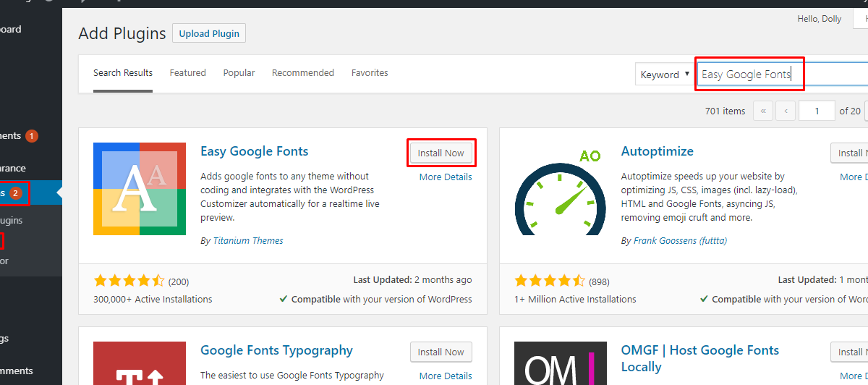Click the 701 items count text
This screenshot has width=868, height=385.
tap(725, 111)
